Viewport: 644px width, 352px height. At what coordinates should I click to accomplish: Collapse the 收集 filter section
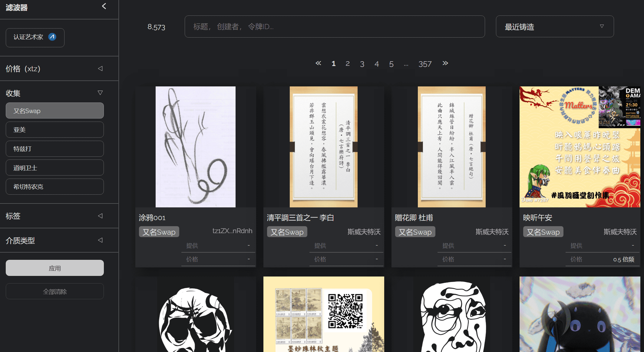[x=100, y=92]
